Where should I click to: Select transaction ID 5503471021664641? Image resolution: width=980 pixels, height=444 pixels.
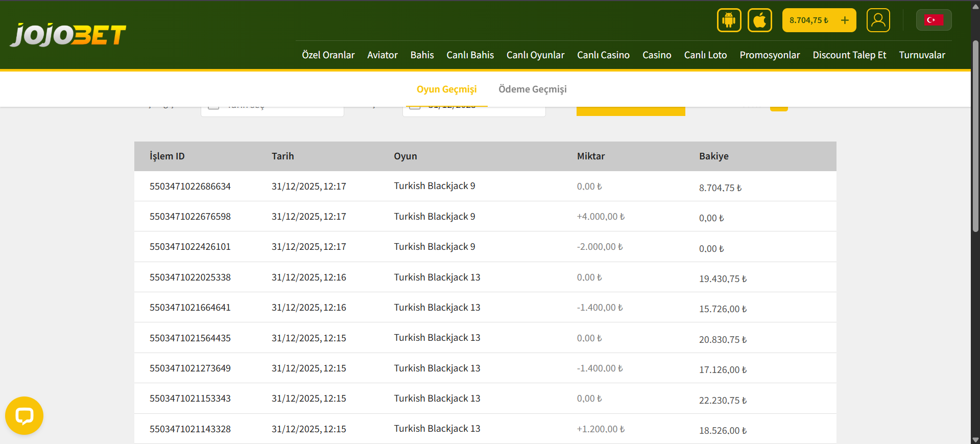(190, 308)
